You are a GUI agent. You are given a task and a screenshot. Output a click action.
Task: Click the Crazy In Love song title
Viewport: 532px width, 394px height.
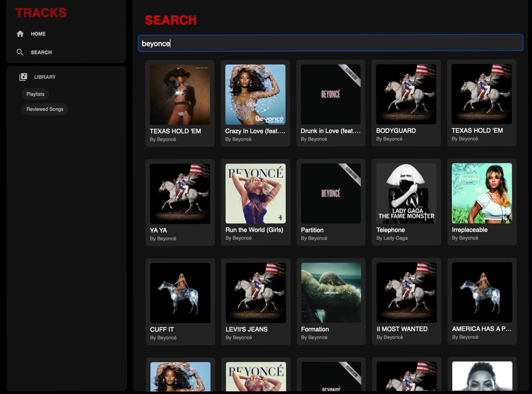pyautogui.click(x=255, y=131)
